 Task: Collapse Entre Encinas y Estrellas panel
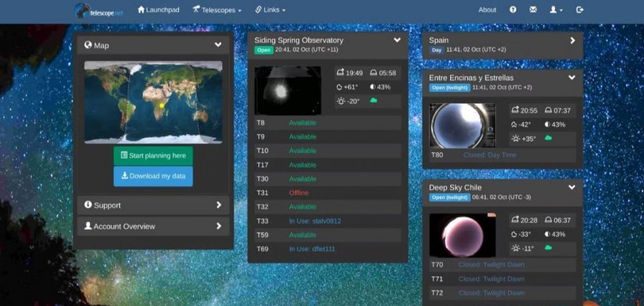pyautogui.click(x=572, y=78)
